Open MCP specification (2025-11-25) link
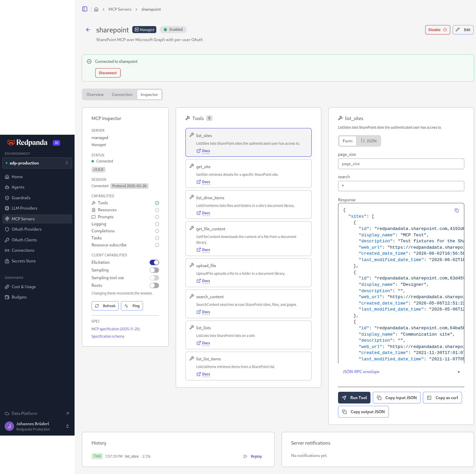476x474 pixels. point(116,329)
